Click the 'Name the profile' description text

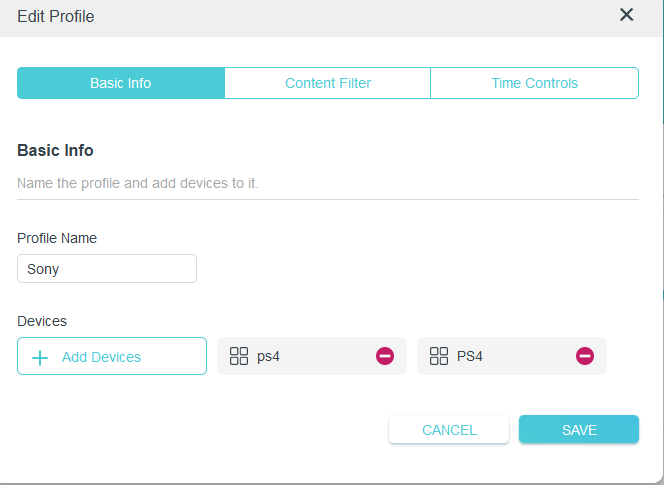click(x=138, y=183)
